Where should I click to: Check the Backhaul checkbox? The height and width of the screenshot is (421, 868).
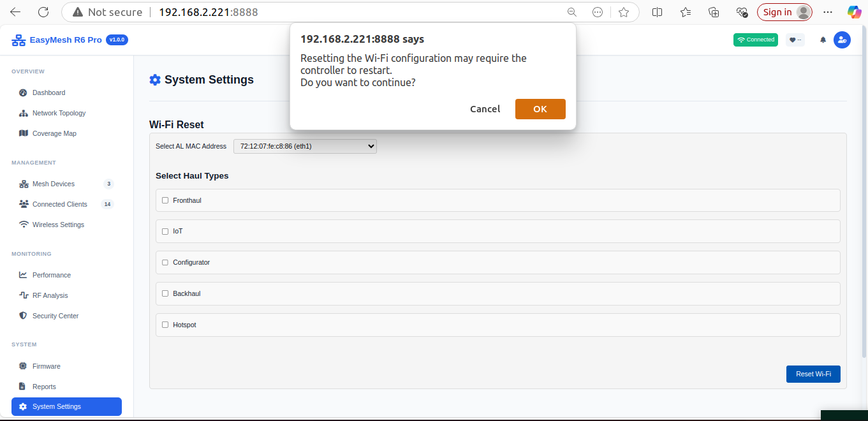(165, 293)
